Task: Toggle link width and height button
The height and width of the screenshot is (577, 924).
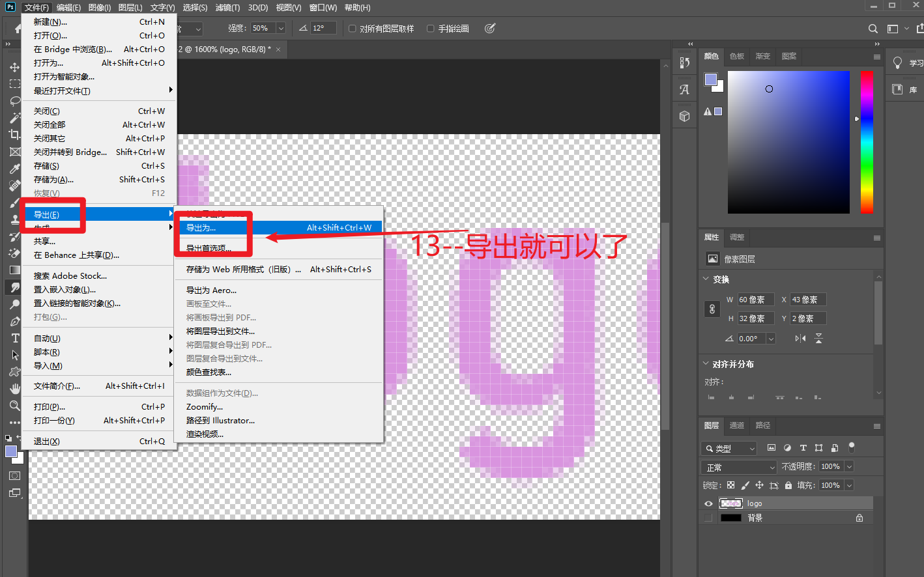Action: [x=712, y=309]
